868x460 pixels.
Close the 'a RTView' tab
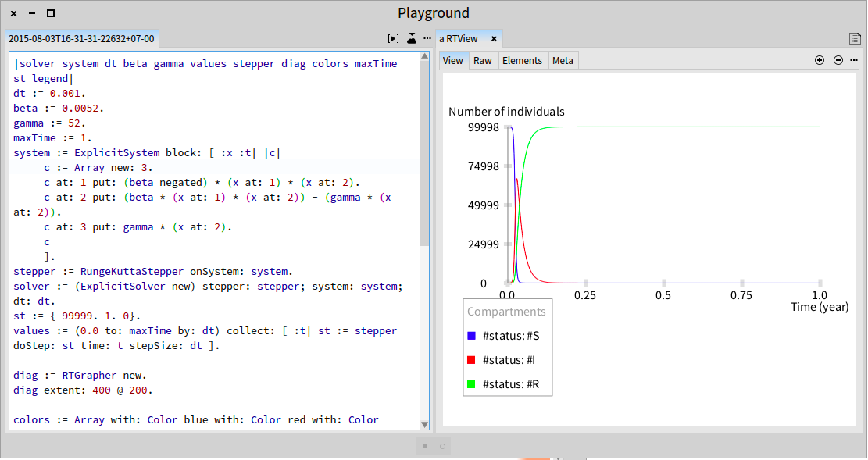click(x=494, y=39)
